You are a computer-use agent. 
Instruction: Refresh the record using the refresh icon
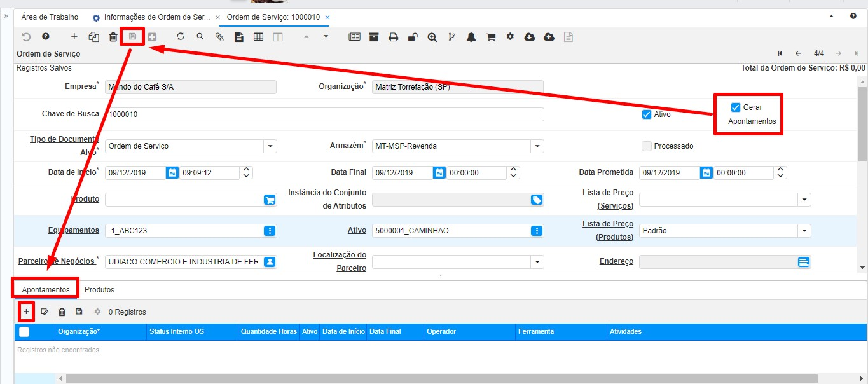click(x=181, y=37)
